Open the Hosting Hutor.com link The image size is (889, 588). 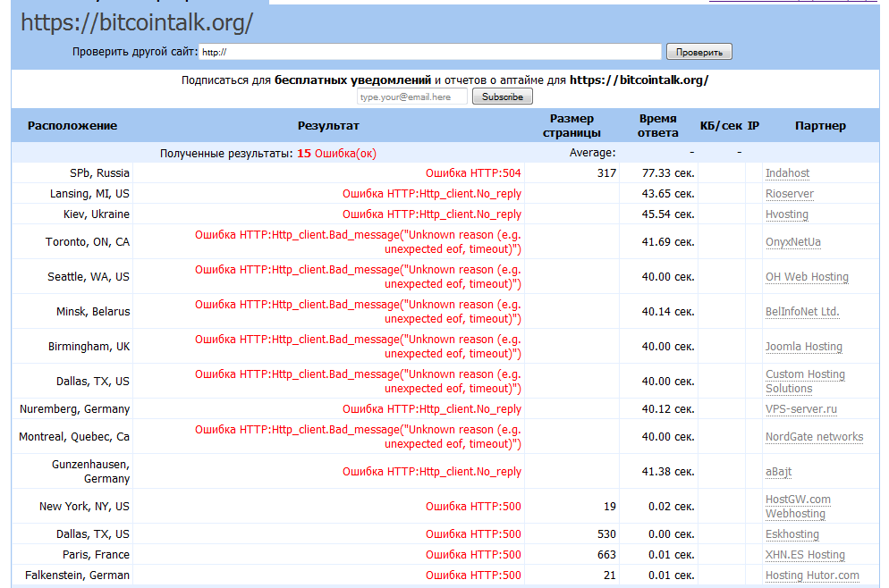click(812, 575)
